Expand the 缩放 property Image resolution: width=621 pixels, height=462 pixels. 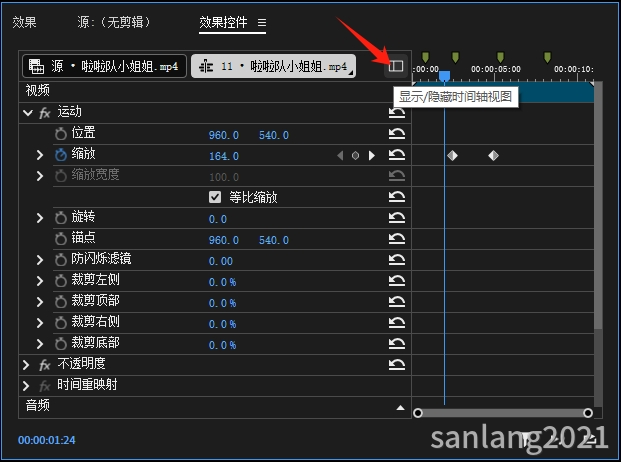(40, 155)
